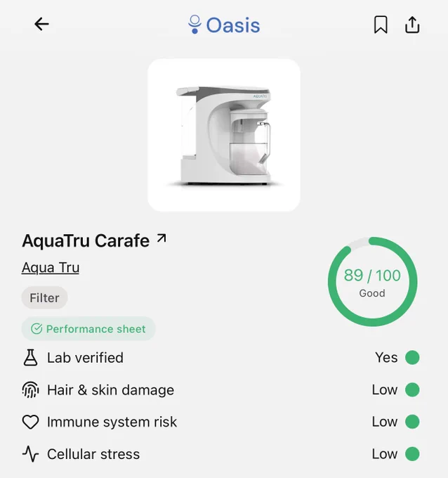
Task: Bookmark the AquaTru Carafe product
Action: (381, 25)
